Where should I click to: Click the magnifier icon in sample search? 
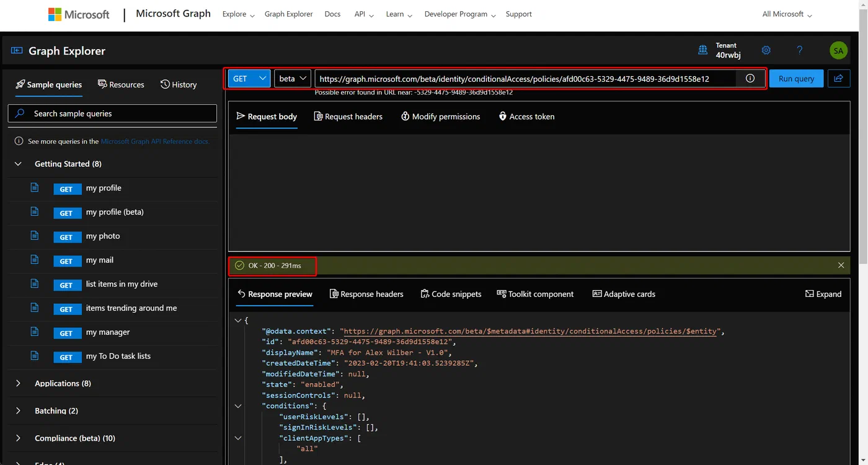click(x=20, y=113)
